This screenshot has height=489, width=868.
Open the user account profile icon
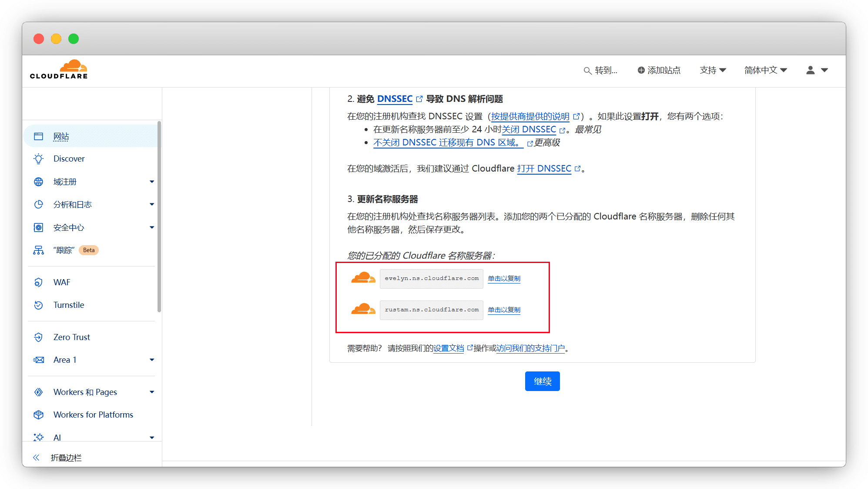pyautogui.click(x=810, y=70)
